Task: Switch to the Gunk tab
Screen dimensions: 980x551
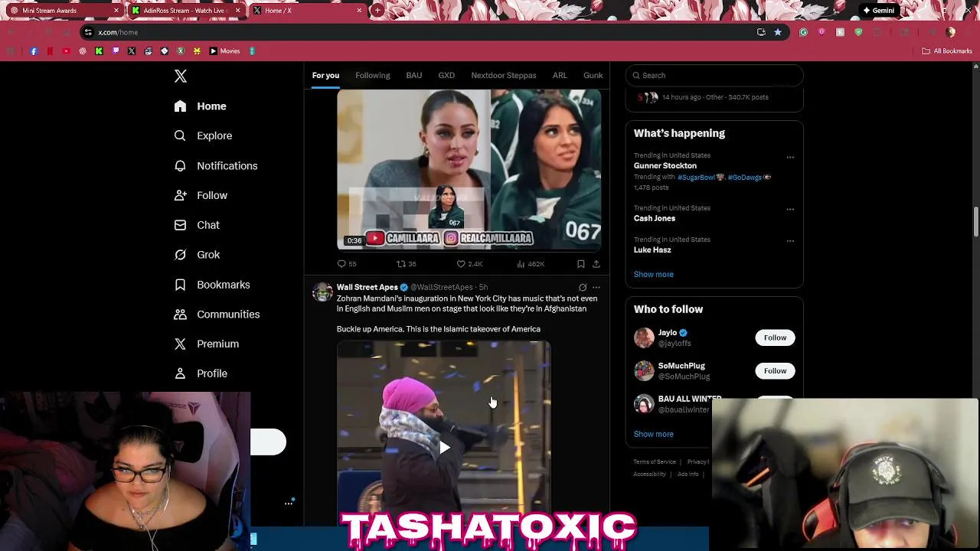Action: (x=593, y=75)
